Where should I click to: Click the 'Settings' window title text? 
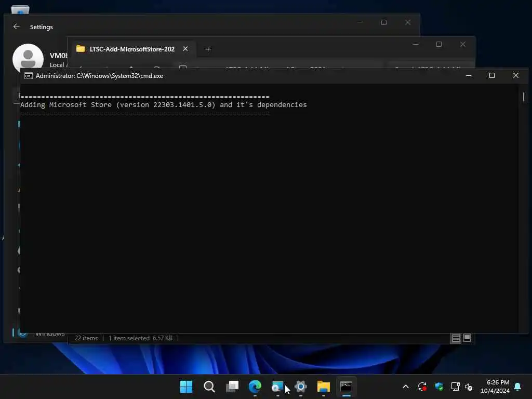coord(42,27)
